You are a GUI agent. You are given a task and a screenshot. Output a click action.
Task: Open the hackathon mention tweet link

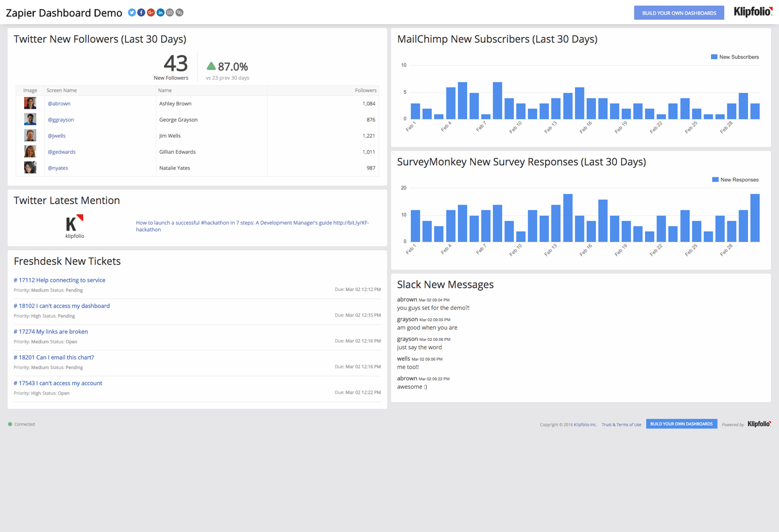point(252,226)
